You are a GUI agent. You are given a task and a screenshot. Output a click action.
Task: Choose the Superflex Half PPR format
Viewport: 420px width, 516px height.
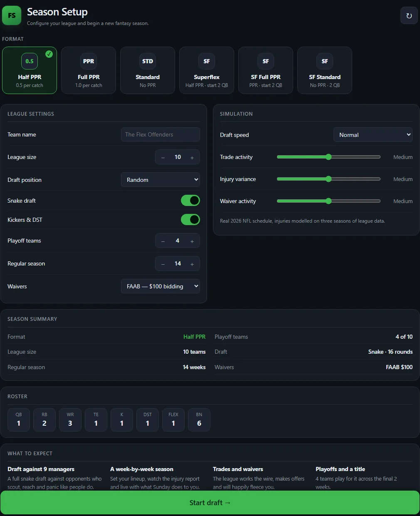click(x=207, y=70)
